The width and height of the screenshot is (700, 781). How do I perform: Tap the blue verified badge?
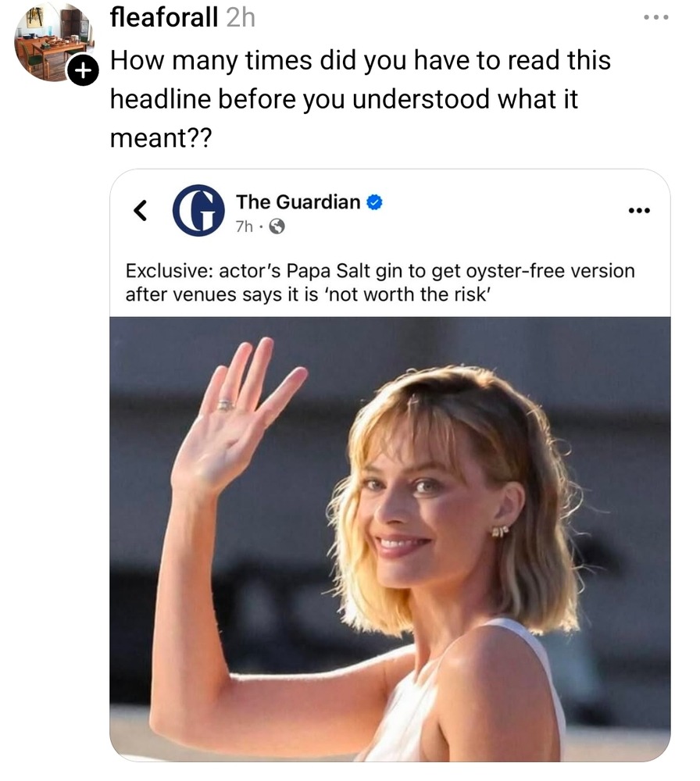(x=374, y=202)
